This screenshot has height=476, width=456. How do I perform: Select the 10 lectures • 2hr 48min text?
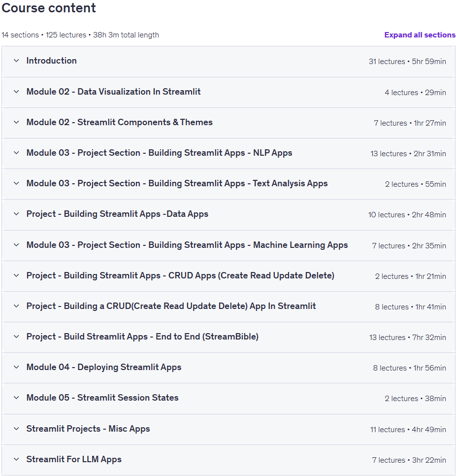(407, 215)
